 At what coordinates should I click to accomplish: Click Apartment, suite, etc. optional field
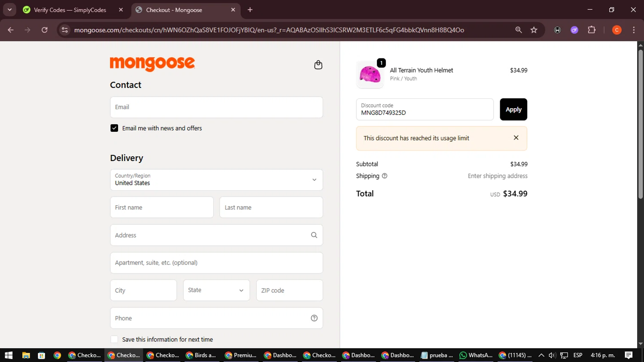coord(216,263)
